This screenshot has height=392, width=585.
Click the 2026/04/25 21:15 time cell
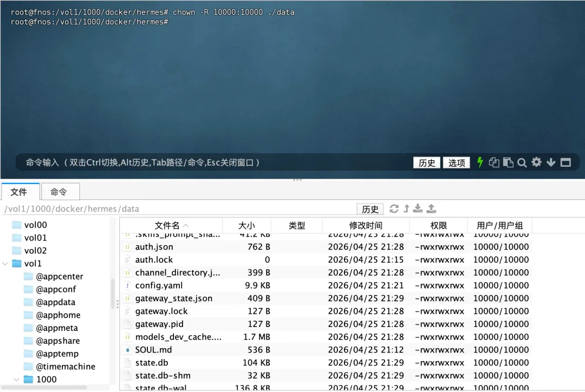(366, 260)
